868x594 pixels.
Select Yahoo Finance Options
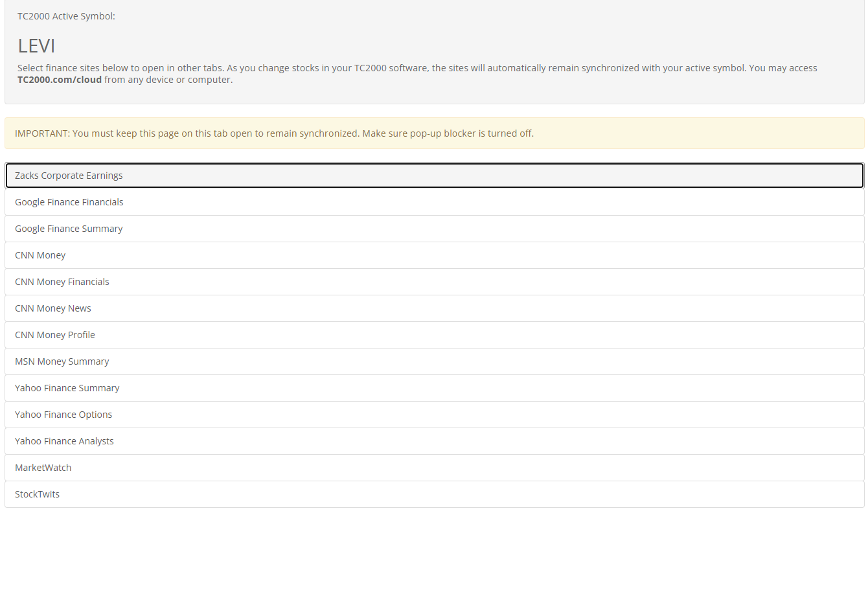point(434,415)
